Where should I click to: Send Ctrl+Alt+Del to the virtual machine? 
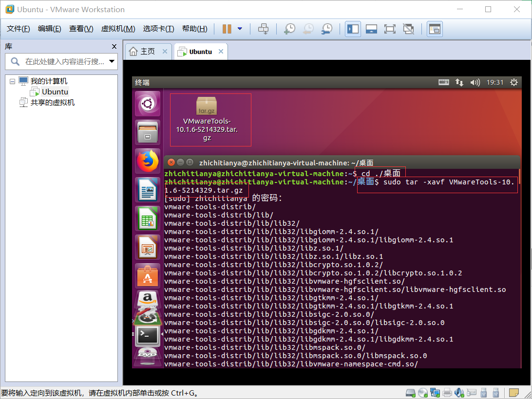[263, 29]
